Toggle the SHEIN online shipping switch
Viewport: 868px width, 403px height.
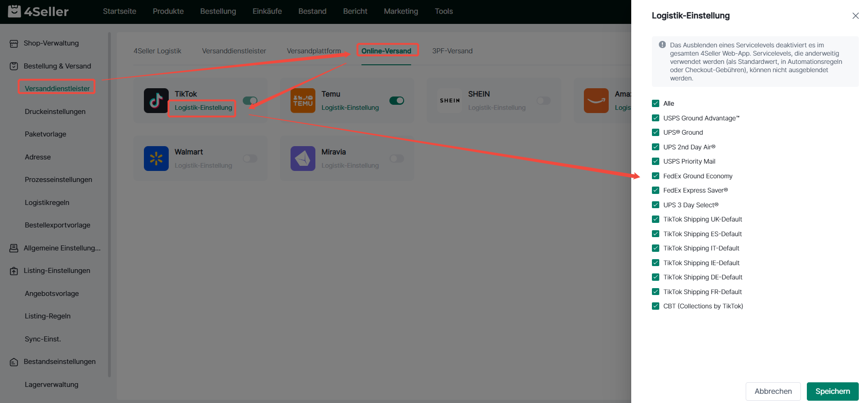[x=543, y=101]
